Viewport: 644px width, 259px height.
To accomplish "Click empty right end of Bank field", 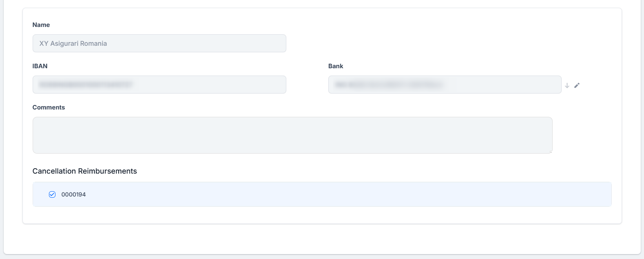I will [x=530, y=85].
